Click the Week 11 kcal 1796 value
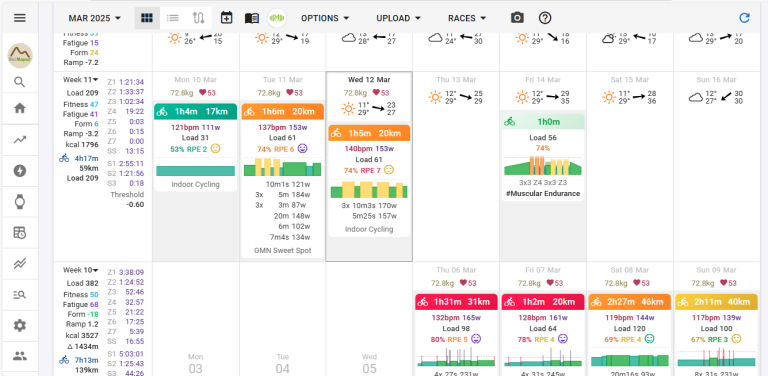768x376 pixels. 82,145
